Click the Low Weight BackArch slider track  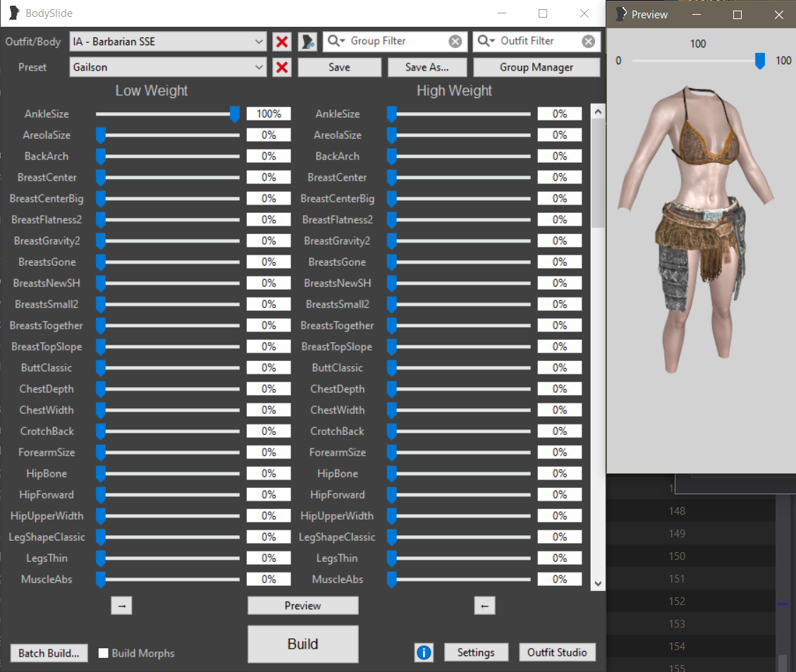[169, 157]
